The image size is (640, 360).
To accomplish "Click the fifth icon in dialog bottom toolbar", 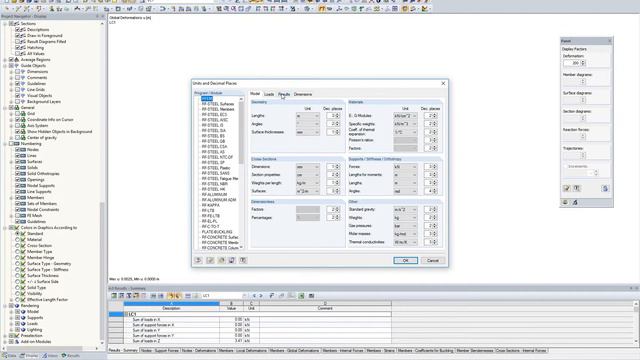I will tap(243, 260).
